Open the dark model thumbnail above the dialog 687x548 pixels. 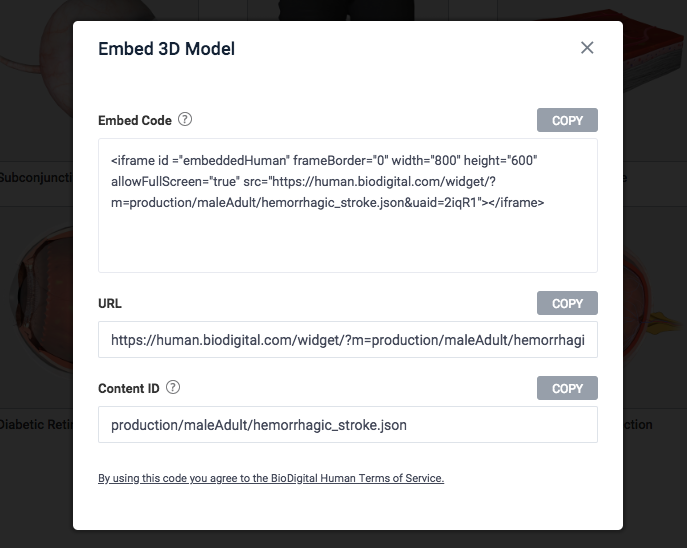point(346,10)
